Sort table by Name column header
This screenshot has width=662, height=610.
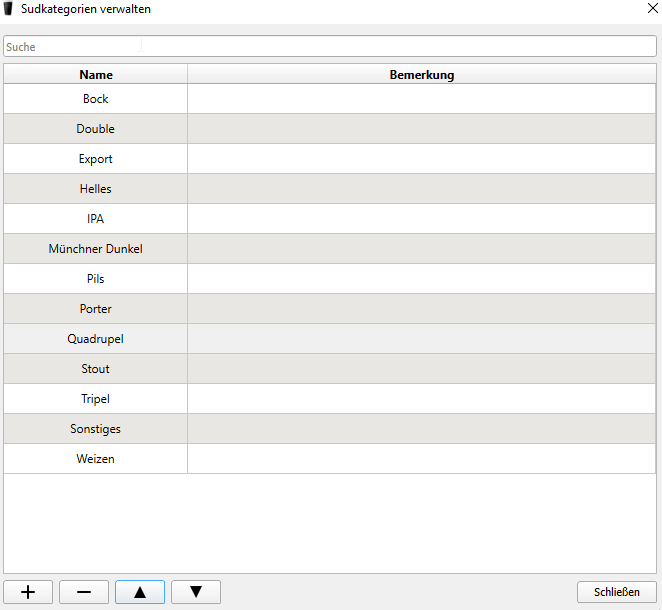pyautogui.click(x=96, y=75)
